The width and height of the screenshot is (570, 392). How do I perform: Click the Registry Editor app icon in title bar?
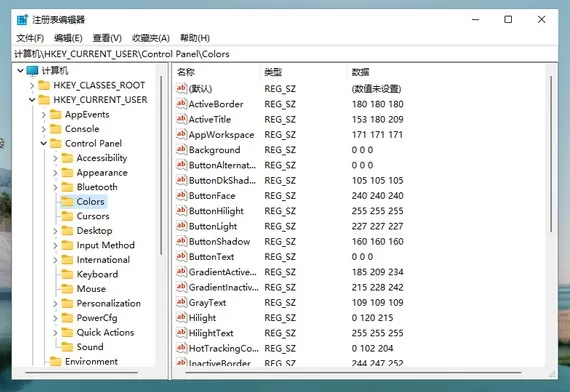click(x=22, y=20)
